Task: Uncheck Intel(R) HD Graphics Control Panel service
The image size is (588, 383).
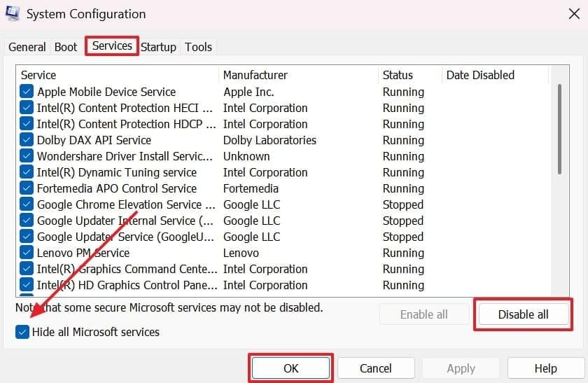Action: click(x=27, y=285)
